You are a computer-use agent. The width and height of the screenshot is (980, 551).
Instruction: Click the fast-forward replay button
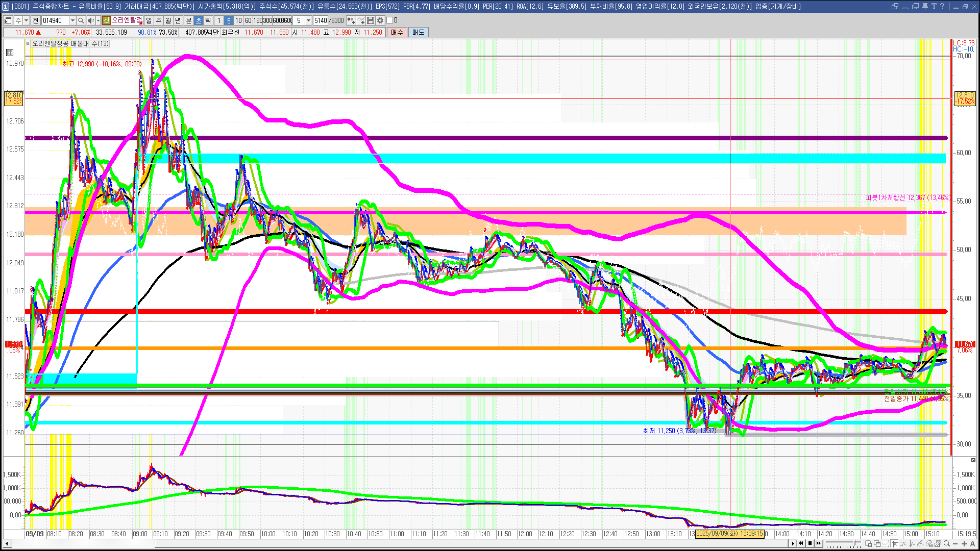coord(819,543)
